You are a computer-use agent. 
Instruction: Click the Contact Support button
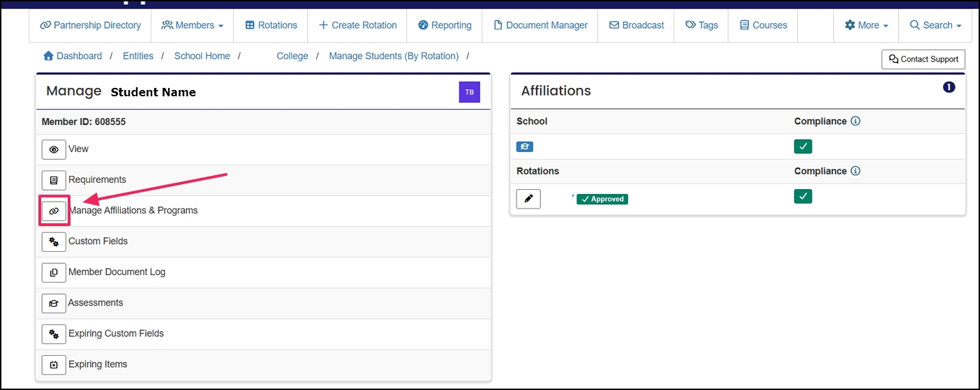coord(923,59)
